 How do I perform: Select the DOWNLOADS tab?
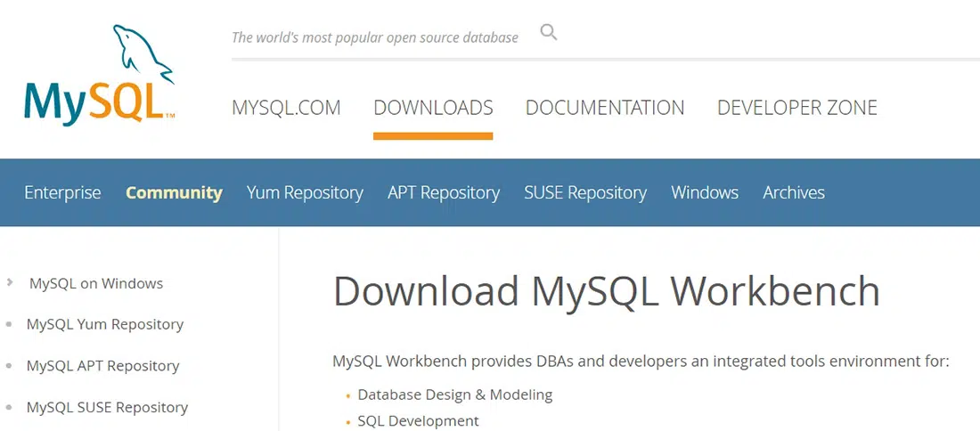coord(433,108)
